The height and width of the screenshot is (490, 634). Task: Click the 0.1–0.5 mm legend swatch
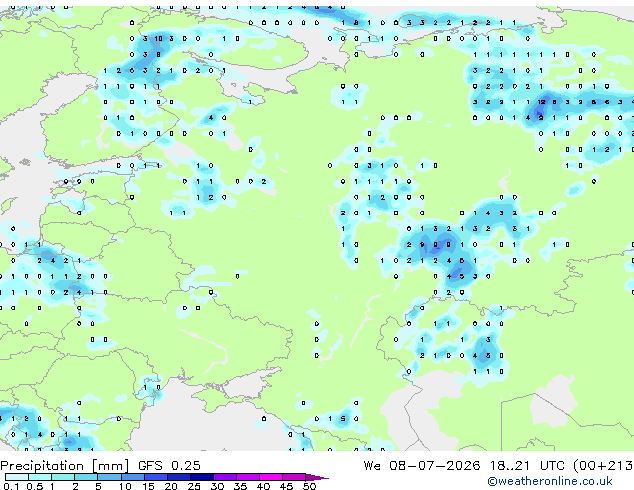(17, 477)
